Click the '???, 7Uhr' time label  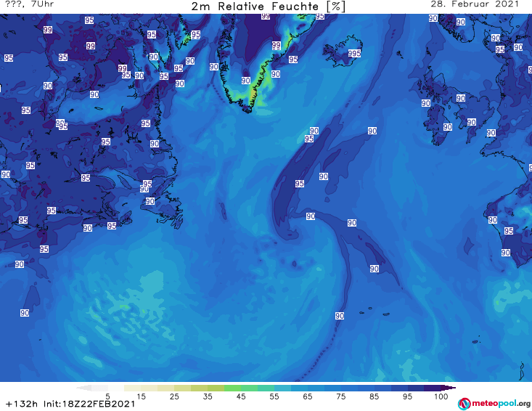click(x=29, y=4)
